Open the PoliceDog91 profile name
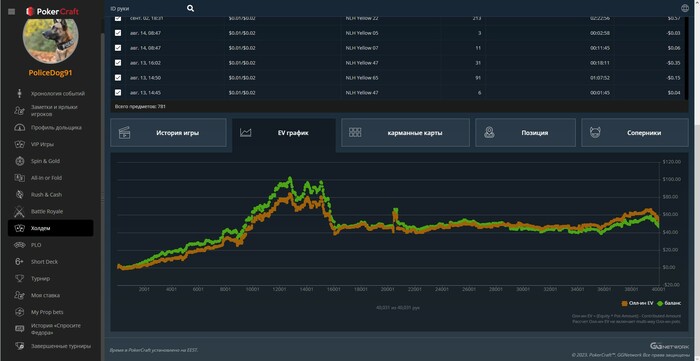Image resolution: width=700 pixels, height=361 pixels. pos(50,73)
